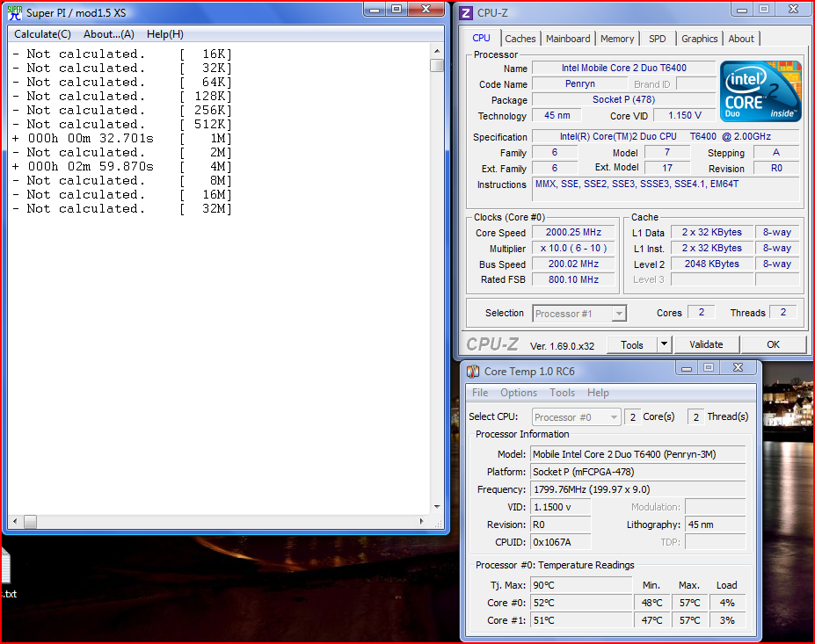Click the 'Not calculated' 32M row
Viewport: 815px width, 644px height.
122,209
